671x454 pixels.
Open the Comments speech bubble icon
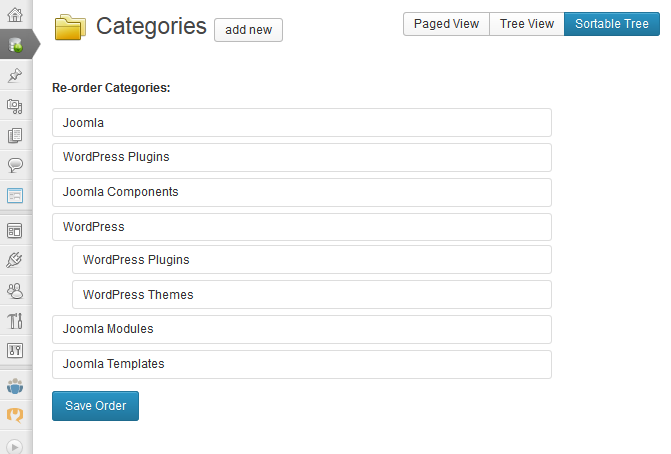(15, 165)
